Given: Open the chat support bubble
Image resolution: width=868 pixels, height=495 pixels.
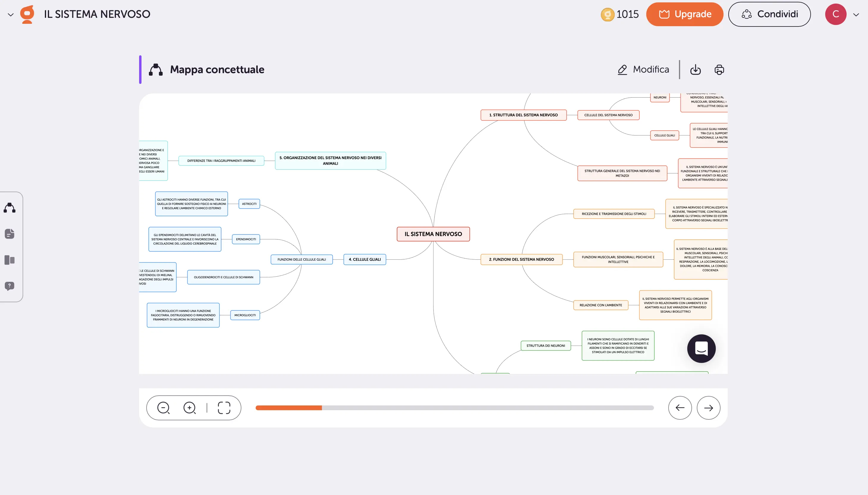Looking at the screenshot, I should 701,348.
